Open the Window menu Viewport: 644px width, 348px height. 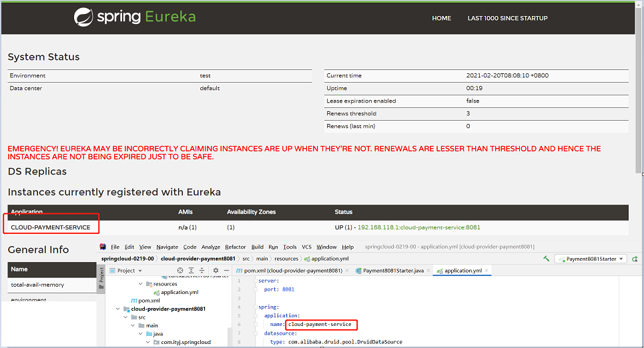(x=326, y=247)
